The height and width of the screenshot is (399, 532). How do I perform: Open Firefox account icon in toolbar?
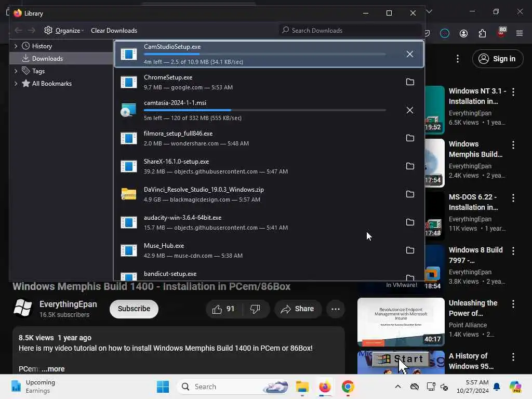click(x=463, y=33)
